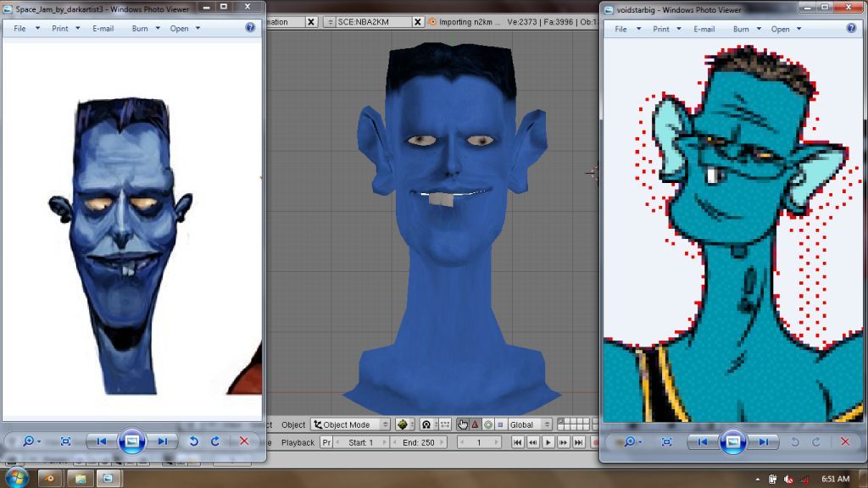Select first layer button in Blender
The image size is (868, 488).
pyautogui.click(x=561, y=421)
